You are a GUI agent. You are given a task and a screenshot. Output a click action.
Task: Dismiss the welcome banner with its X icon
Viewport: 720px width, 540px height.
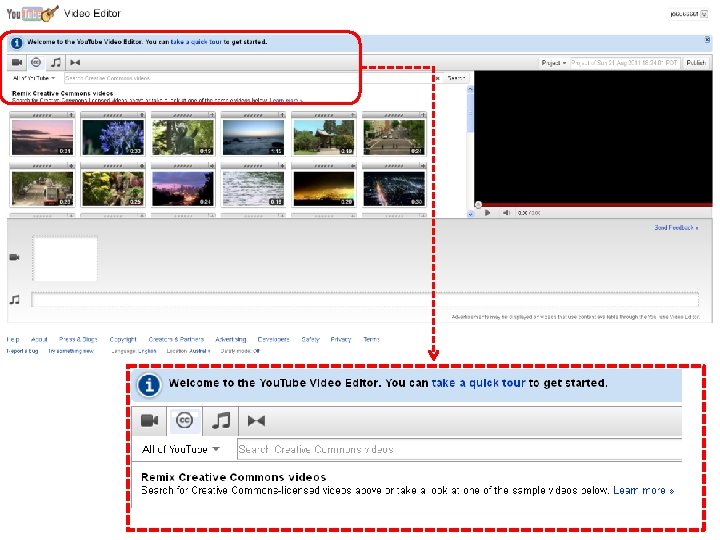(x=707, y=40)
